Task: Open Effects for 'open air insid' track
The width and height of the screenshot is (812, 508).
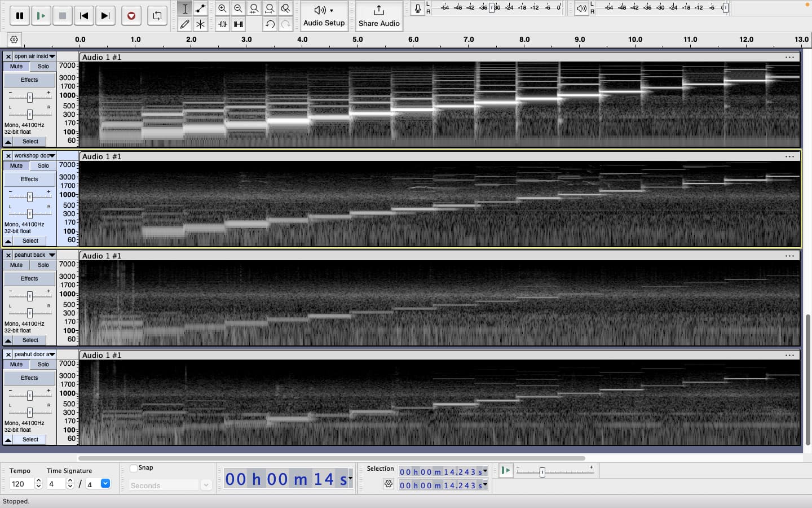Action: pos(29,80)
